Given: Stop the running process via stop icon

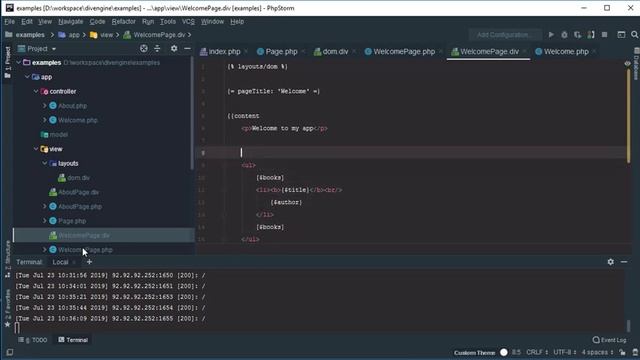Looking at the screenshot, I should [604, 35].
